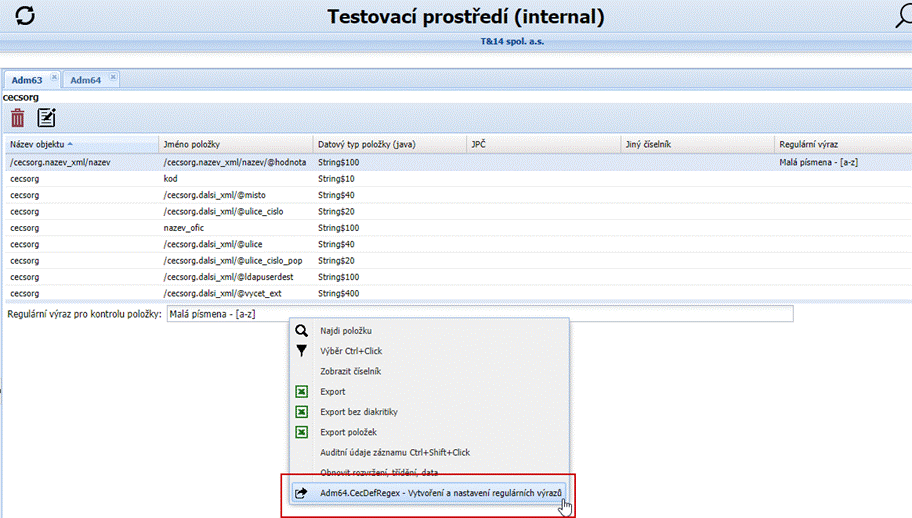Viewport: 912px width, 518px height.
Task: Select the Adm63 tab
Action: point(28,79)
